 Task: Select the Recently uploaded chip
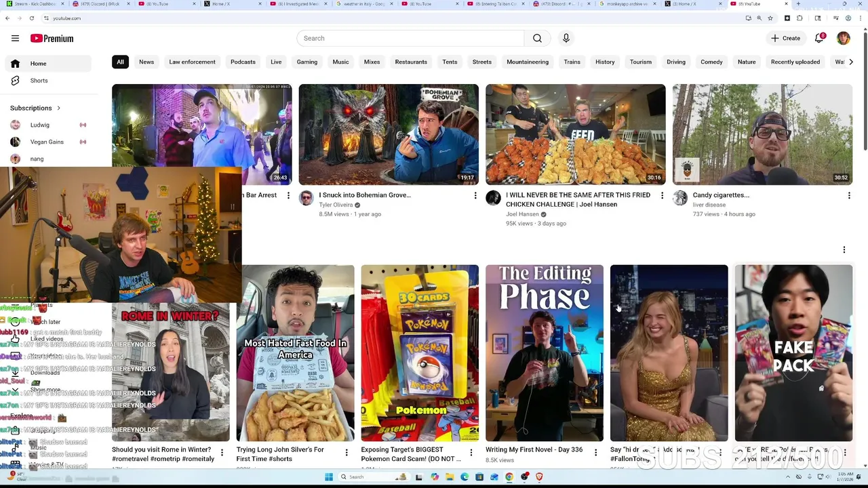(795, 62)
